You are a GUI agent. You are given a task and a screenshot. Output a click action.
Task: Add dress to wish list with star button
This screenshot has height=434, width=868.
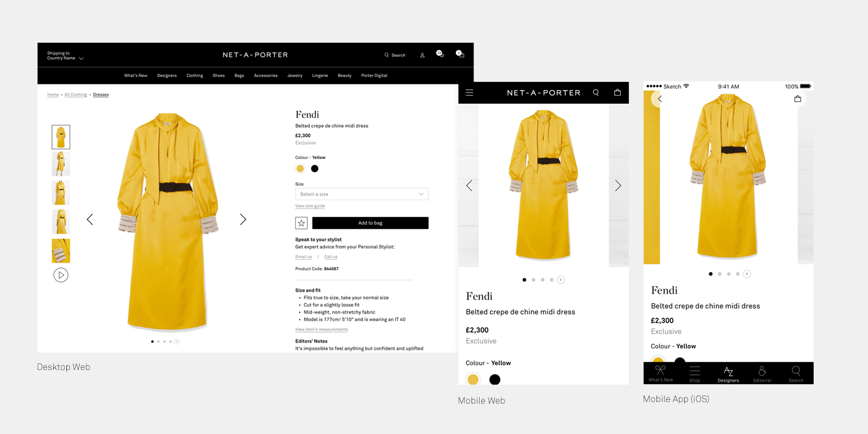pos(302,223)
